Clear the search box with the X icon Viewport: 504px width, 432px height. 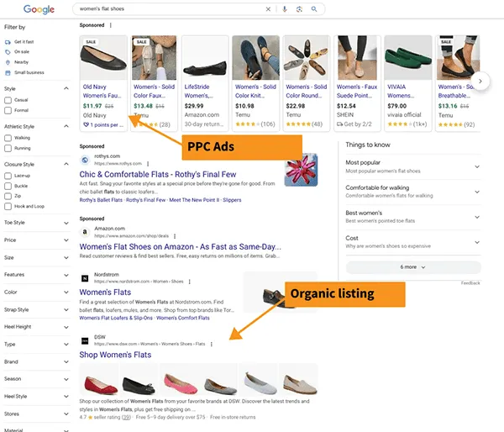pyautogui.click(x=269, y=9)
